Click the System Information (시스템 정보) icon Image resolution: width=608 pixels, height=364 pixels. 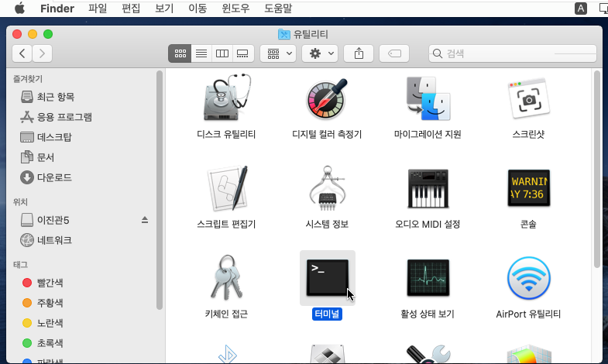(327, 188)
